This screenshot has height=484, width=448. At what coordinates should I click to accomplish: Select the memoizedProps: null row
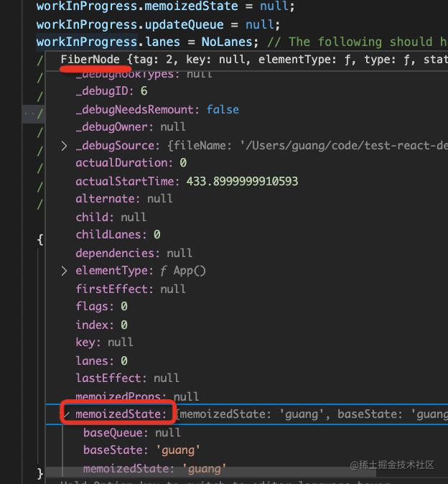(247, 396)
